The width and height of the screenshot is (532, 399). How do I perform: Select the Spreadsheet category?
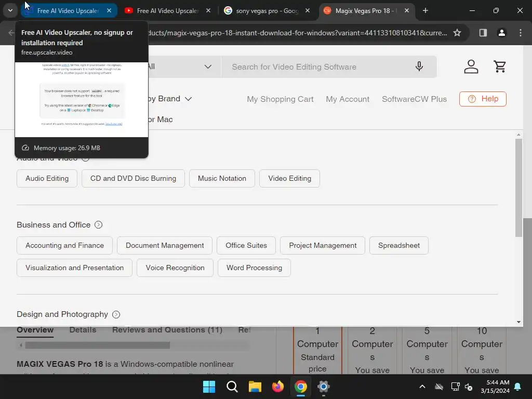pyautogui.click(x=398, y=245)
